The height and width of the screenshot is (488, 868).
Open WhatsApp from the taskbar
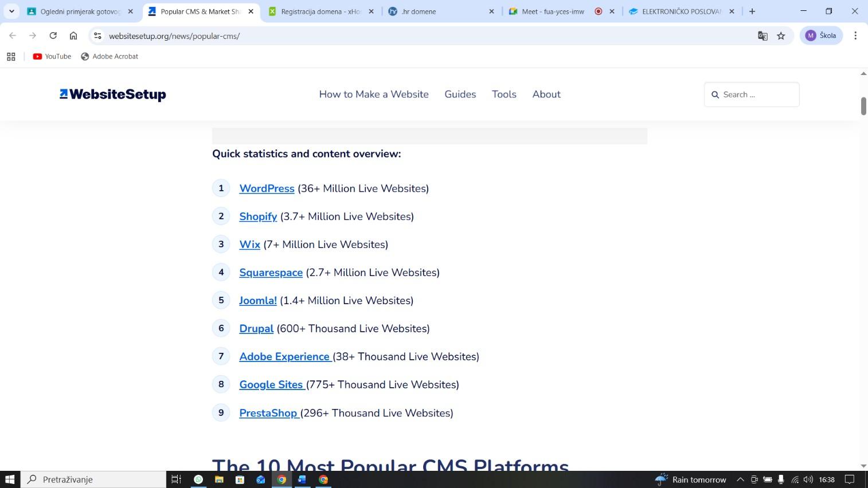(x=198, y=479)
